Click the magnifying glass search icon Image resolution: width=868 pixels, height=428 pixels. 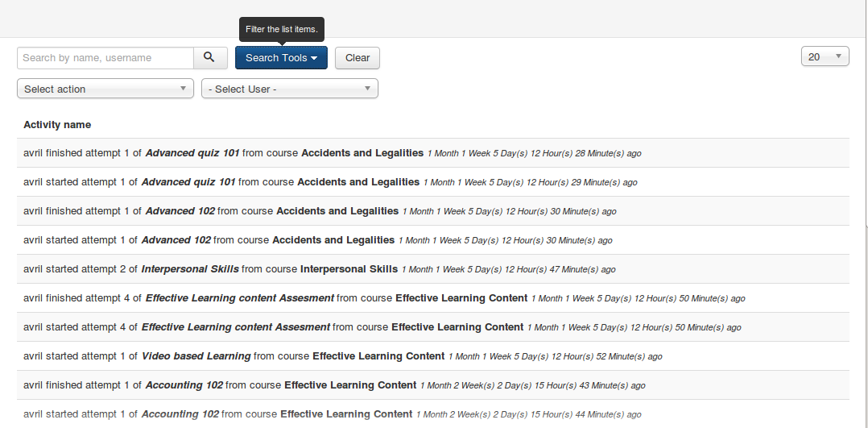click(209, 58)
